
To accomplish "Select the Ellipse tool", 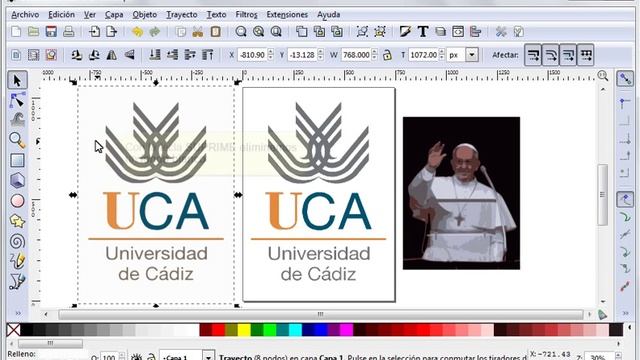I will [x=17, y=201].
